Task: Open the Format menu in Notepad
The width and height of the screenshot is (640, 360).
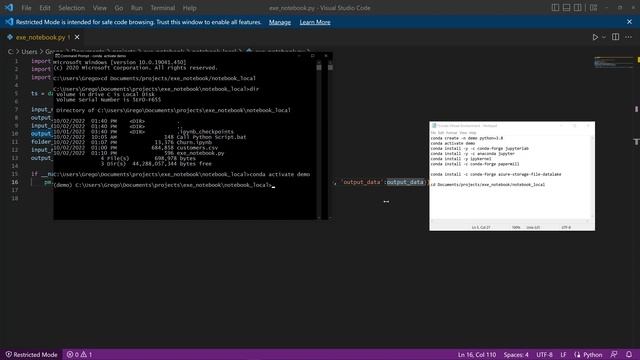Action: pos(451,133)
